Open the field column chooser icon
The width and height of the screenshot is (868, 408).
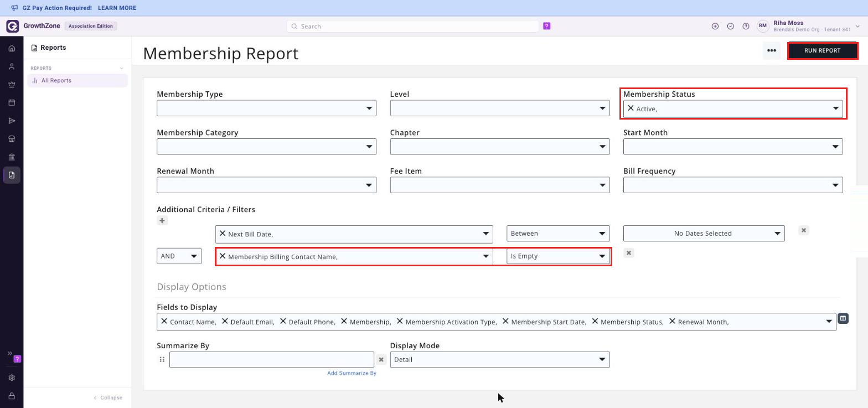pos(843,318)
